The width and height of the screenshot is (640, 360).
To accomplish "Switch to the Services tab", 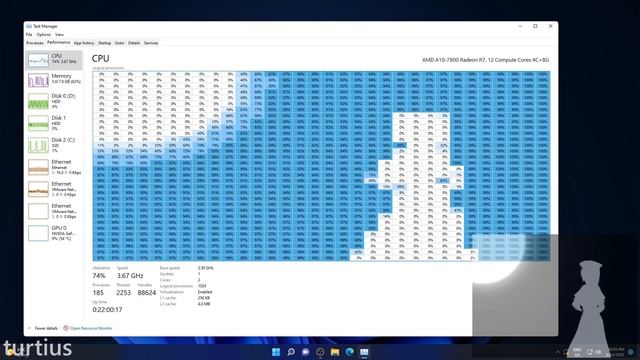I will click(x=151, y=43).
